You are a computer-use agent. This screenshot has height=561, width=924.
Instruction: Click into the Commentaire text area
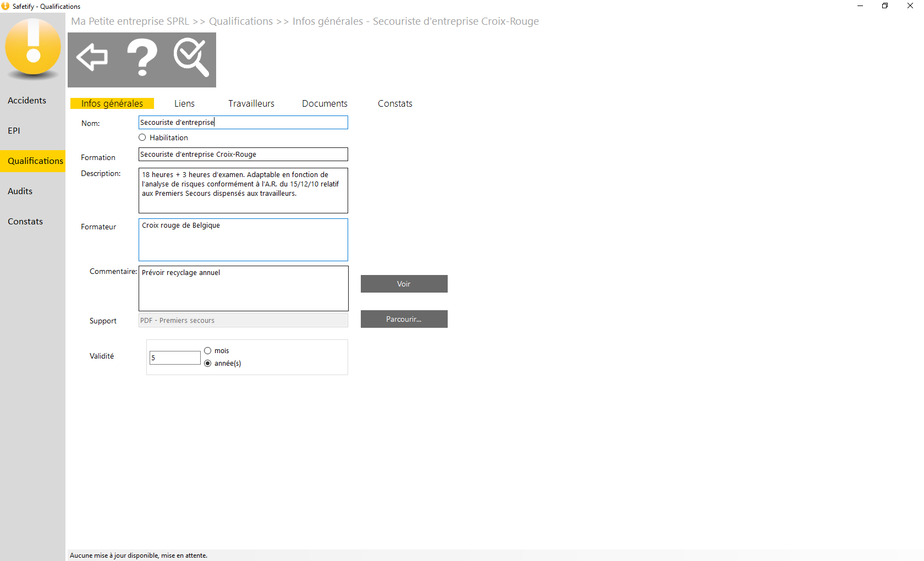243,288
